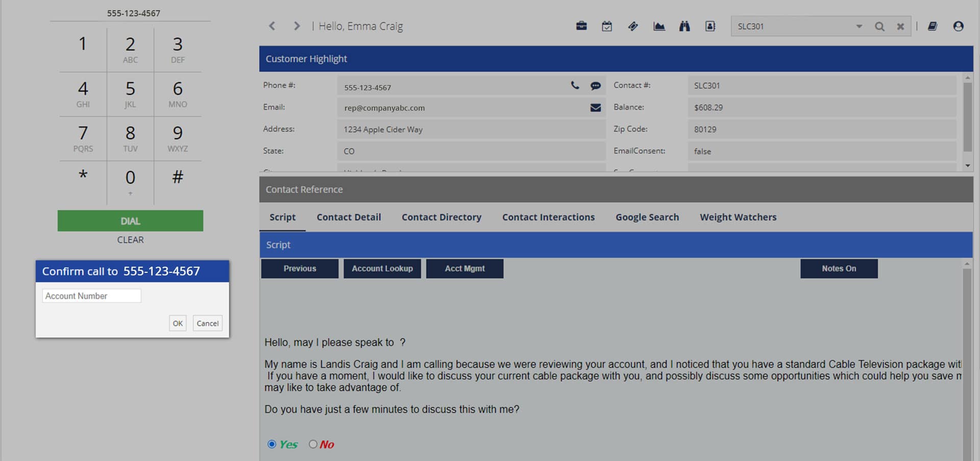Select the Yes radio button in the script

point(272,444)
